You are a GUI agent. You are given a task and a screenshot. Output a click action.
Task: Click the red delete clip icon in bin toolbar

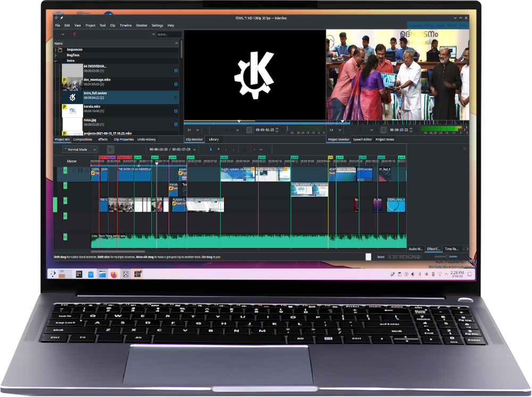(x=74, y=34)
